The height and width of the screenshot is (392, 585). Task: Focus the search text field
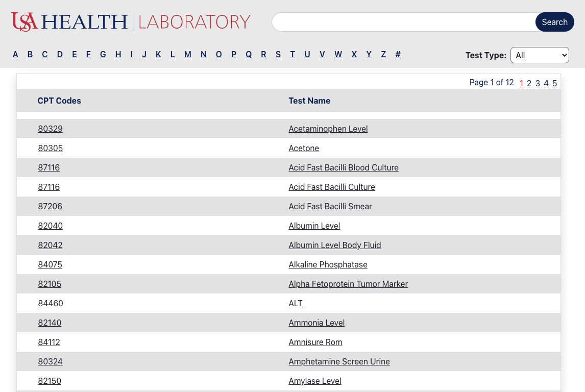[403, 22]
